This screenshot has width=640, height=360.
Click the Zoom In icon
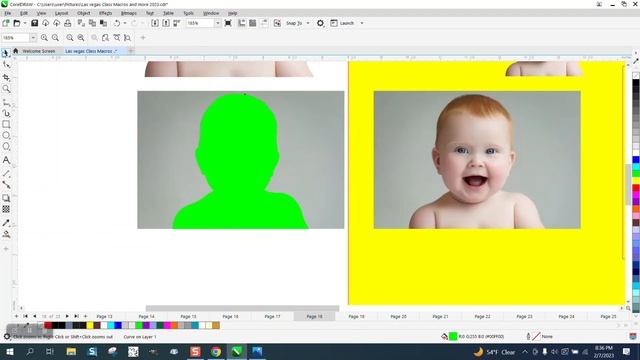pyautogui.click(x=44, y=38)
